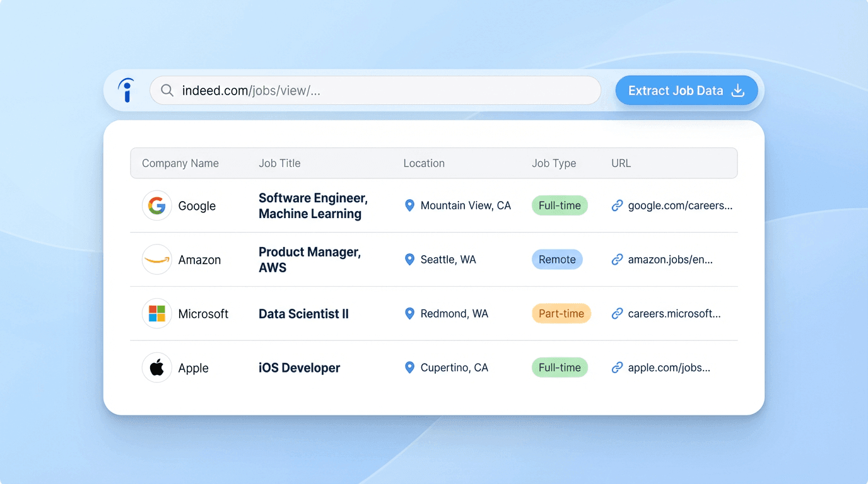Toggle the Part-time badge for Microsoft
868x484 pixels.
(x=561, y=313)
